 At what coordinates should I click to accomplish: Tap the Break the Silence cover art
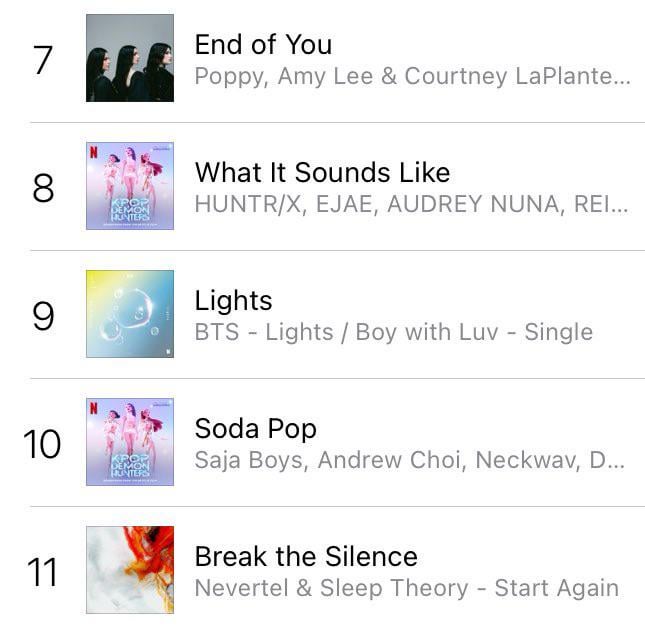(130, 570)
